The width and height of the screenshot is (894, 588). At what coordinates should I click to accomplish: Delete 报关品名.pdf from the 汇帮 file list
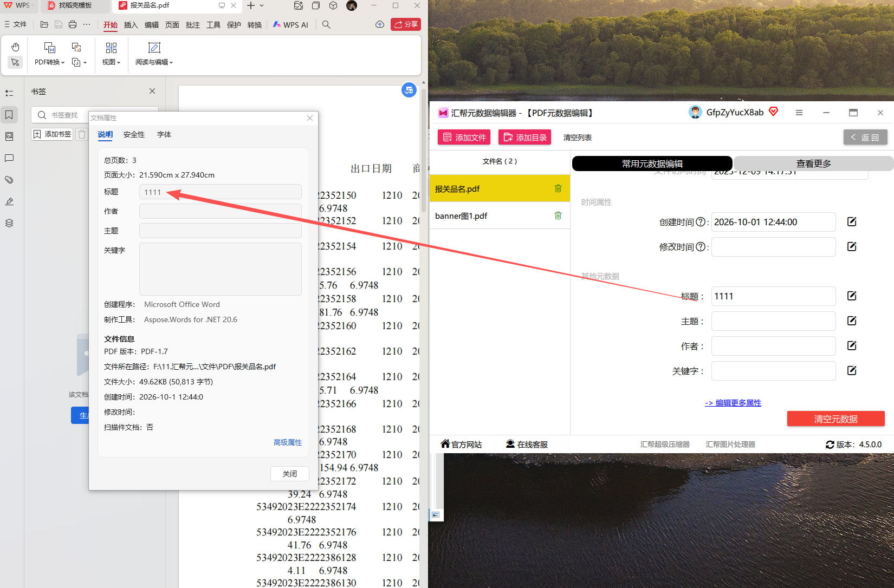(x=558, y=188)
